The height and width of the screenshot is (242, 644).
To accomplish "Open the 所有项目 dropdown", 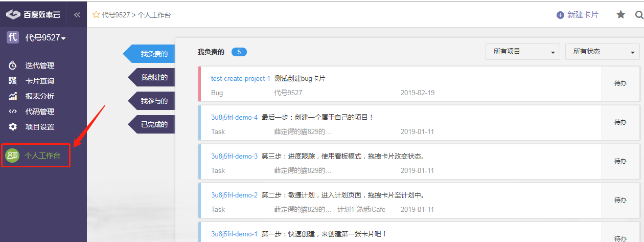I will coord(523,52).
